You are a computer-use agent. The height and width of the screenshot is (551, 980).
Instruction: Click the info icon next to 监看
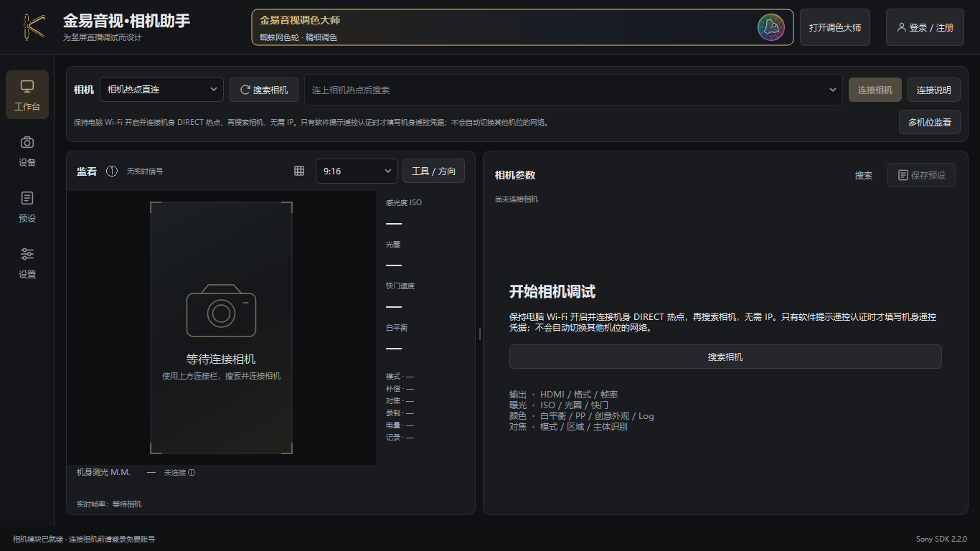pos(112,171)
